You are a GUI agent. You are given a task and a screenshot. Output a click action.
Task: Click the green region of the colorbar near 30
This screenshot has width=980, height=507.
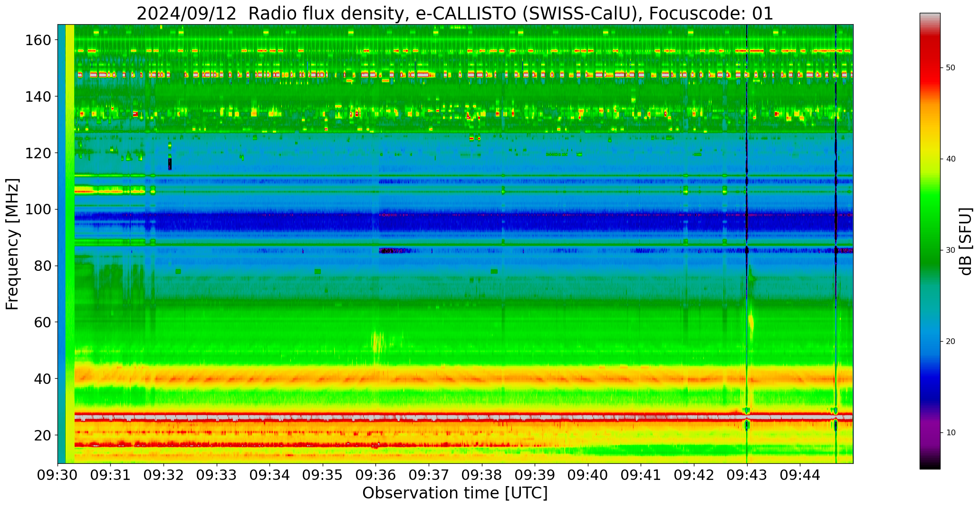coord(930,250)
